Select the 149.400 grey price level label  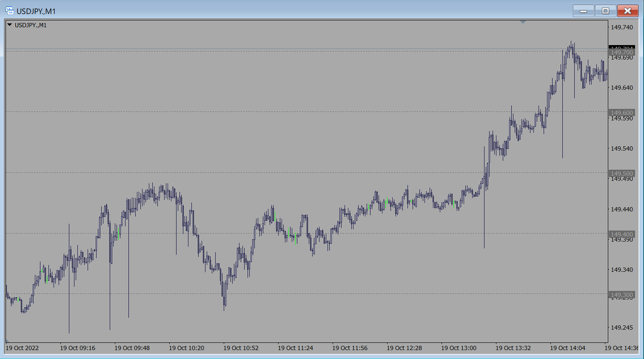coord(621,234)
